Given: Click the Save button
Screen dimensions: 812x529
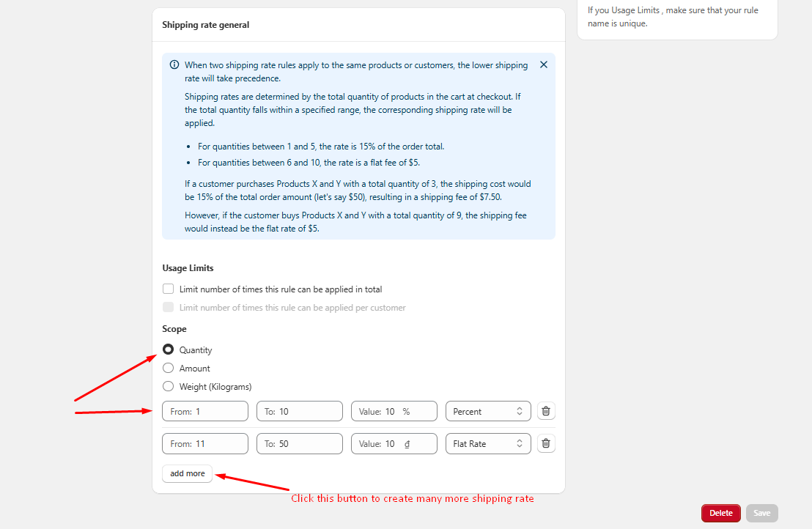Looking at the screenshot, I should coord(761,513).
